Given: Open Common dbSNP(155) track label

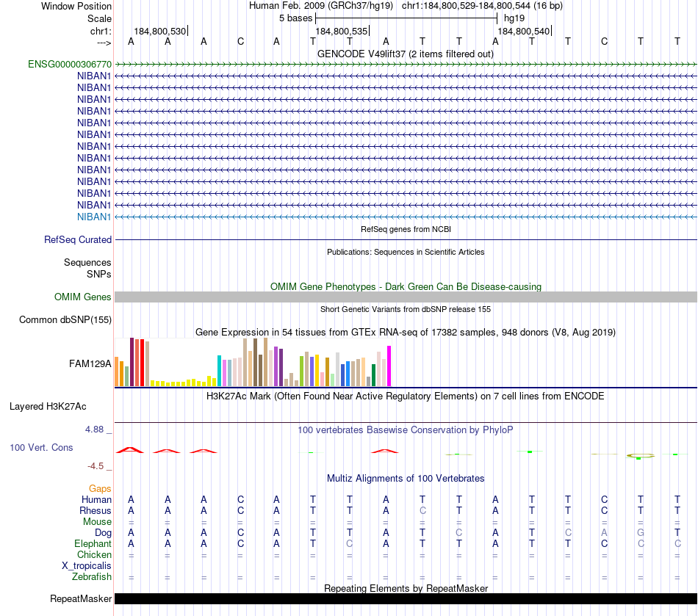Looking at the screenshot, I should [x=65, y=320].
